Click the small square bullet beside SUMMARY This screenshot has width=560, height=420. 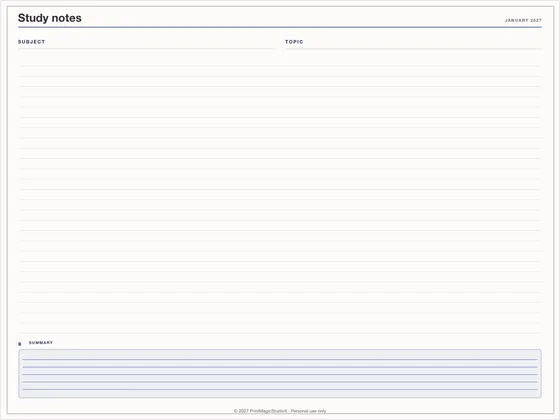tap(20, 344)
